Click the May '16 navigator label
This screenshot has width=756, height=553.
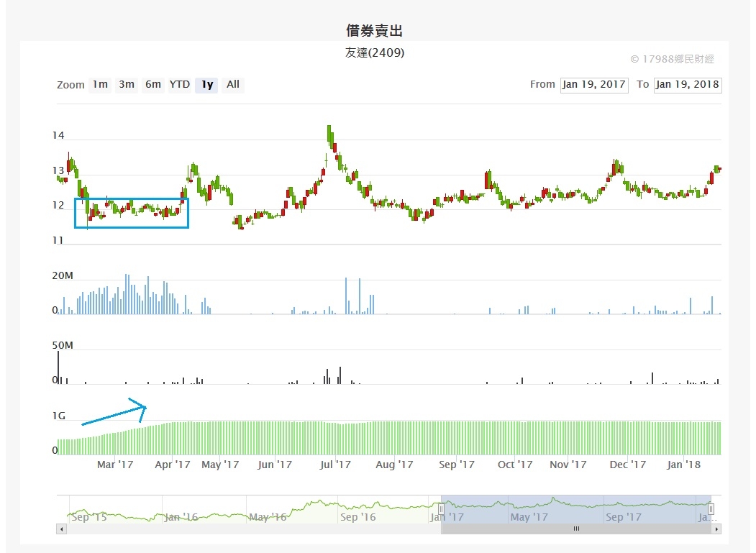point(268,517)
